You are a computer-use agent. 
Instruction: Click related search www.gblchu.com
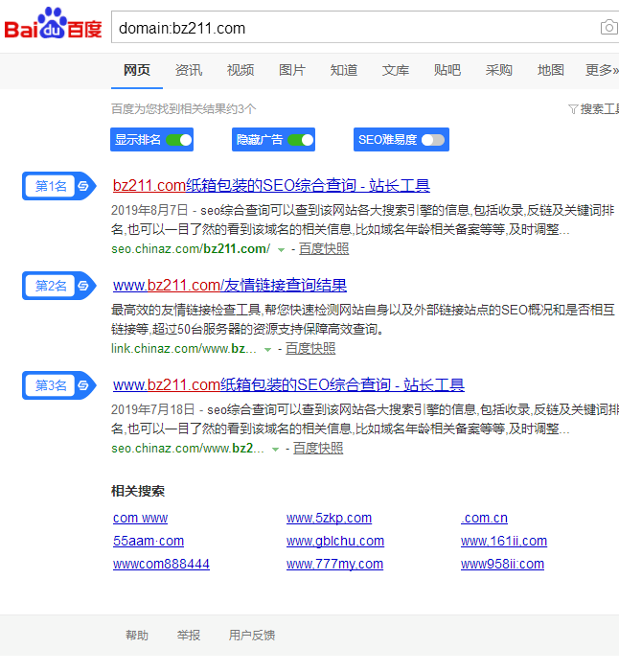[335, 541]
